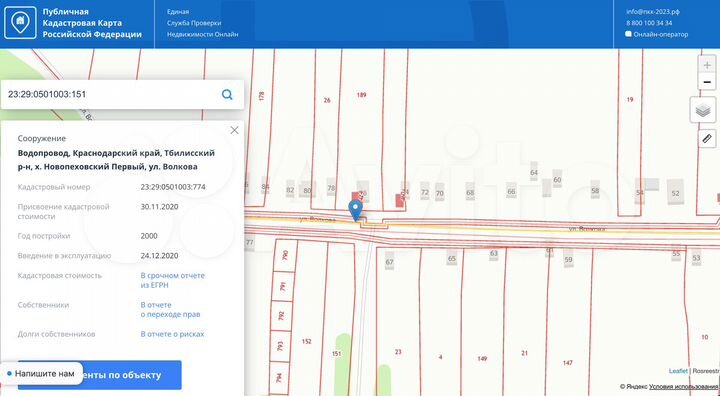Select parcel 10 on the map
The image size is (720, 396).
pos(704,337)
